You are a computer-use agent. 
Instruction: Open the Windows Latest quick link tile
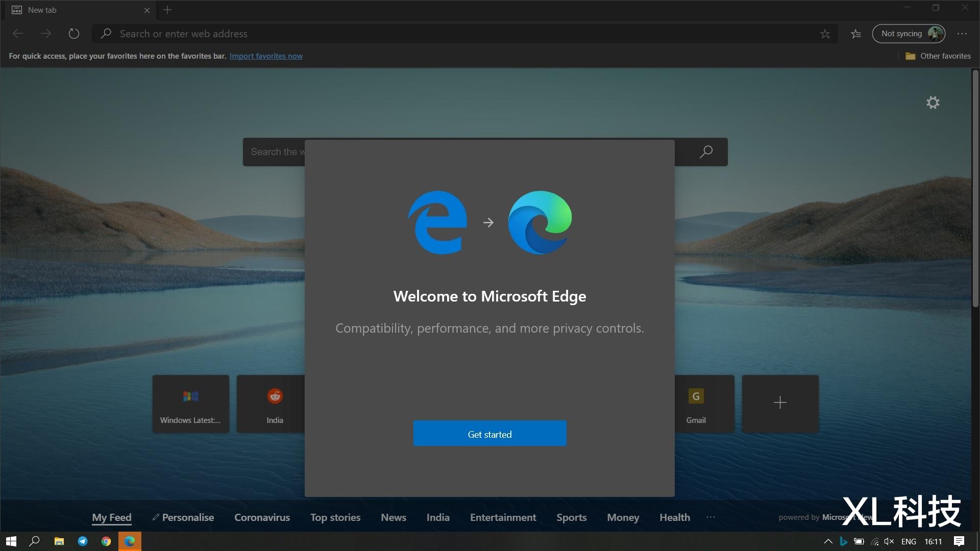pyautogui.click(x=190, y=404)
